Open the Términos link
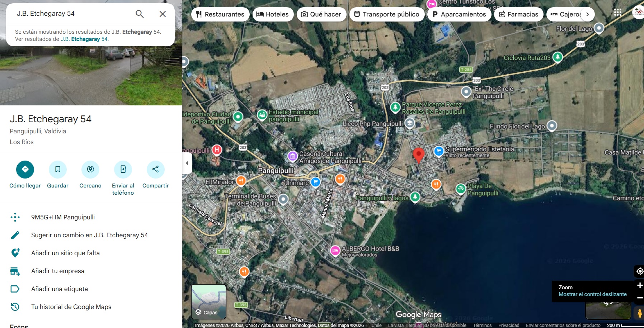Image resolution: width=644 pixels, height=328 pixels. pos(482,325)
